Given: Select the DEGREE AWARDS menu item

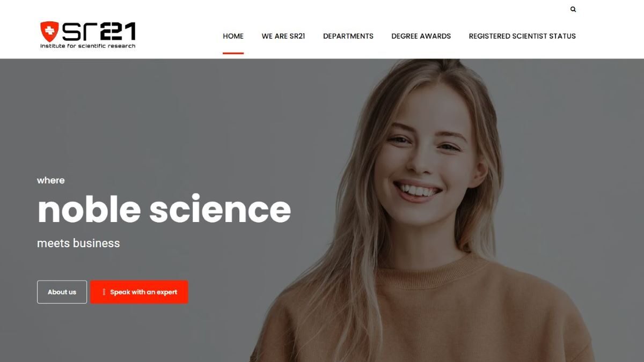Looking at the screenshot, I should (421, 36).
